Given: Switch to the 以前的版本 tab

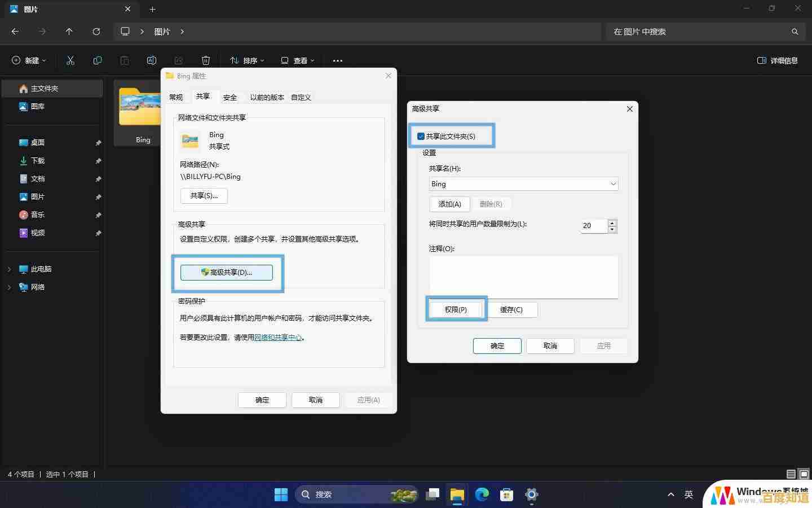Looking at the screenshot, I should point(266,97).
